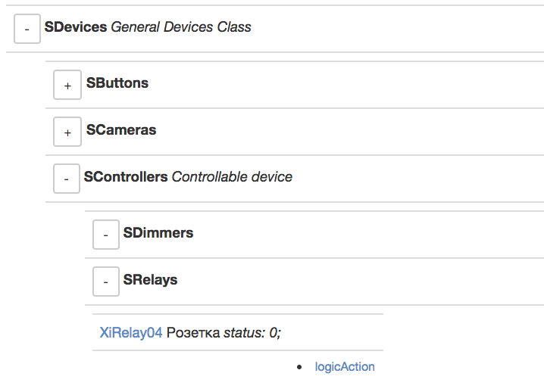Viewport: 544px width, 392px height.
Task: Collapse the SDimmers minus button
Action: pos(105,235)
